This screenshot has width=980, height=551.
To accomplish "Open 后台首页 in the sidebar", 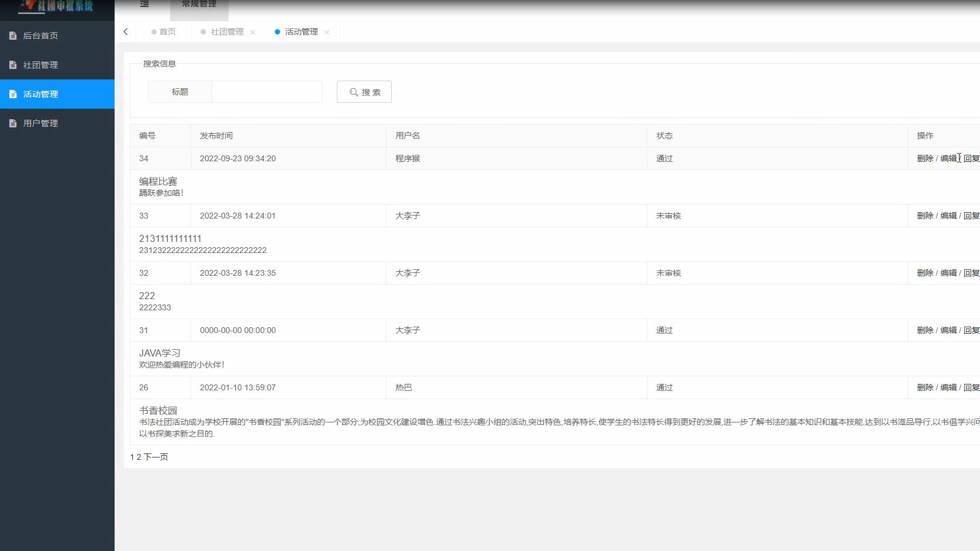I will coord(57,36).
